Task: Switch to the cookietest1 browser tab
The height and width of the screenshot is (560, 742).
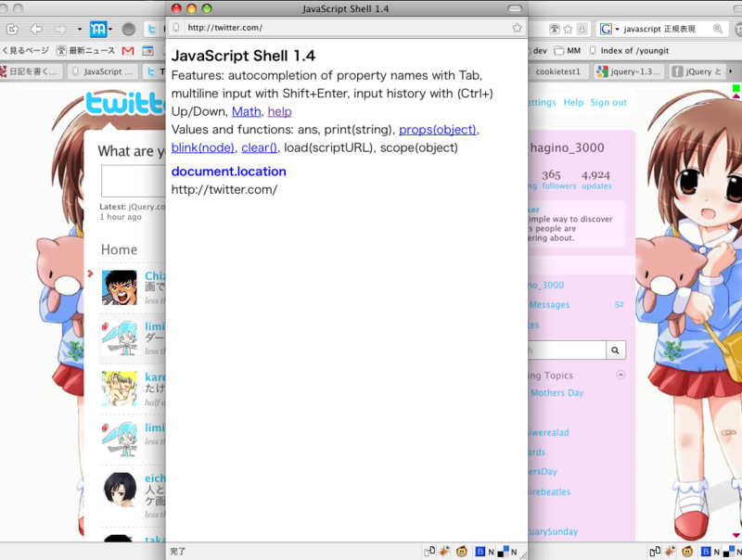Action: (558, 71)
